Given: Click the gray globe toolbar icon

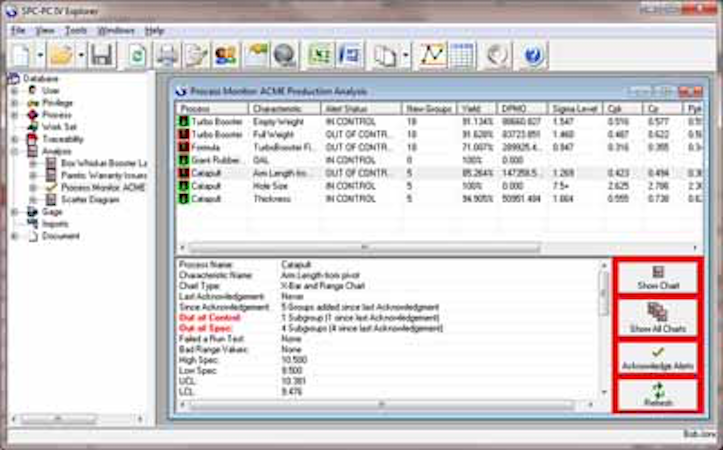Looking at the screenshot, I should tap(284, 56).
